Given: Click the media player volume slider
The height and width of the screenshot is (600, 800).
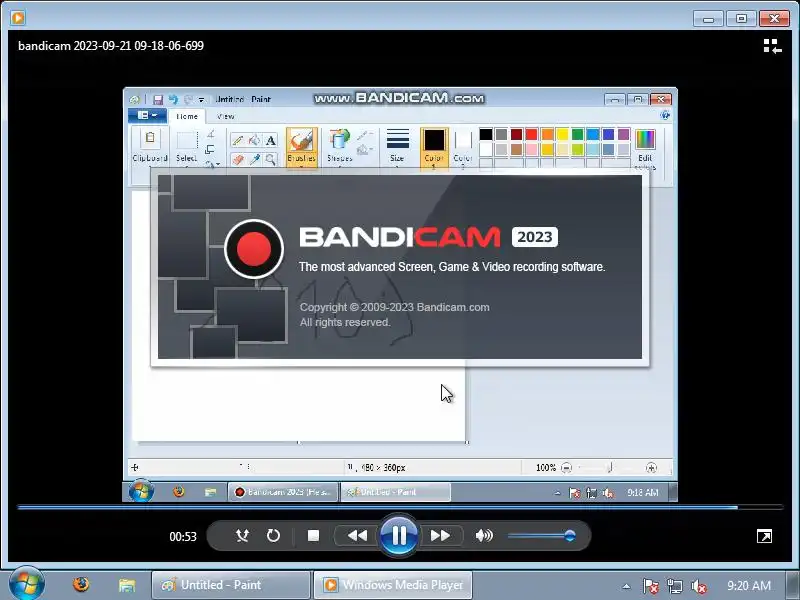Looking at the screenshot, I should point(542,536).
